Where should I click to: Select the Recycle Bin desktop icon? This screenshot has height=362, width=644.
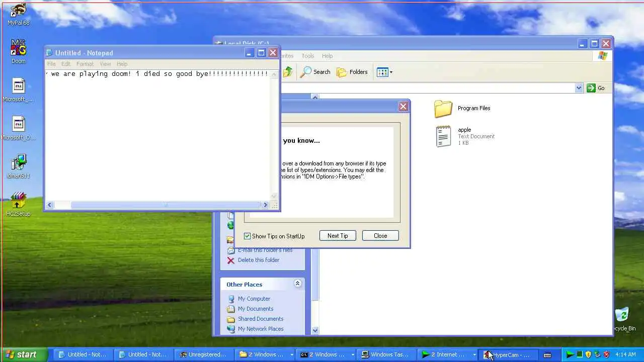(x=623, y=319)
